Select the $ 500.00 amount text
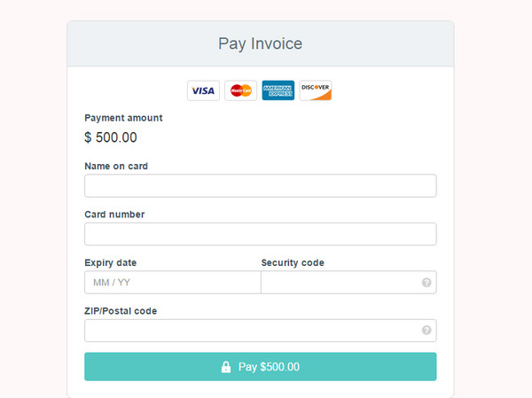Screen dimensions: 532x398 coord(111,137)
